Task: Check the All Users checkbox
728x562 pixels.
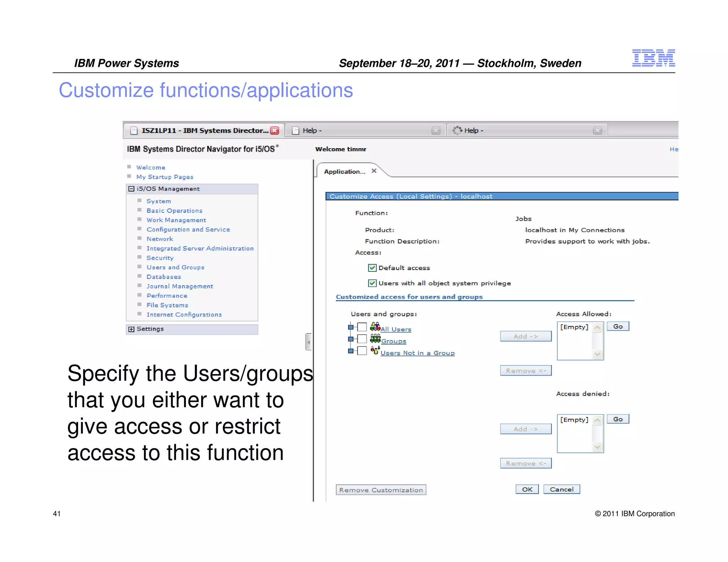Action: [x=362, y=327]
